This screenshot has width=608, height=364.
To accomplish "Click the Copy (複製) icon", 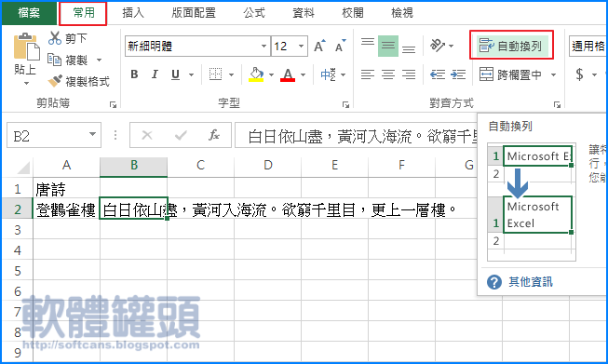I will pyautogui.click(x=54, y=60).
